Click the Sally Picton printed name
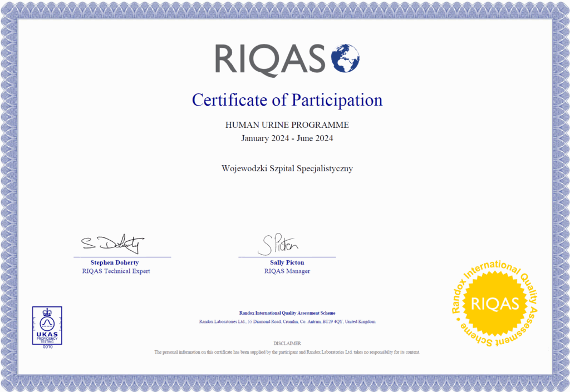 (x=287, y=262)
